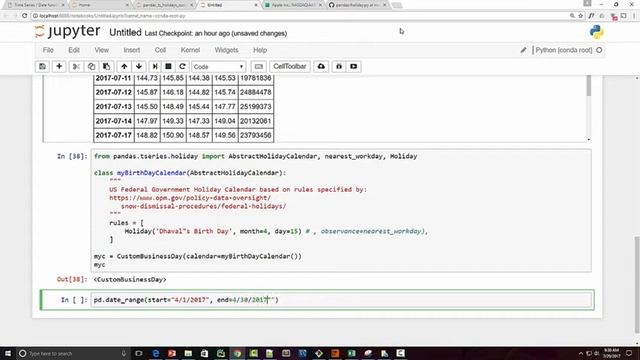This screenshot has height=360, width=640.
Task: Move selected cell up arrow
Action: [x=124, y=67]
